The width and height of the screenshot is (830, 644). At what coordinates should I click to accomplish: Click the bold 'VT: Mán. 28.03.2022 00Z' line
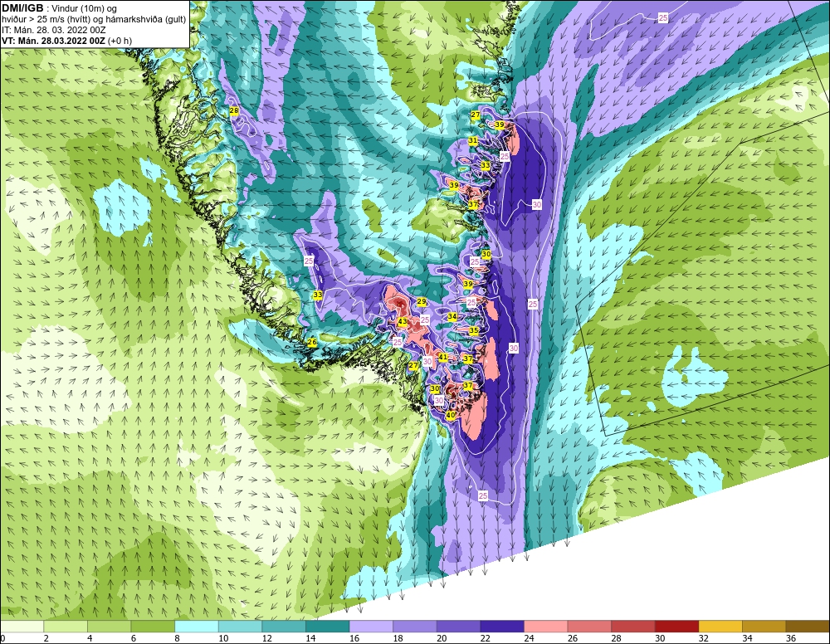click(x=53, y=41)
